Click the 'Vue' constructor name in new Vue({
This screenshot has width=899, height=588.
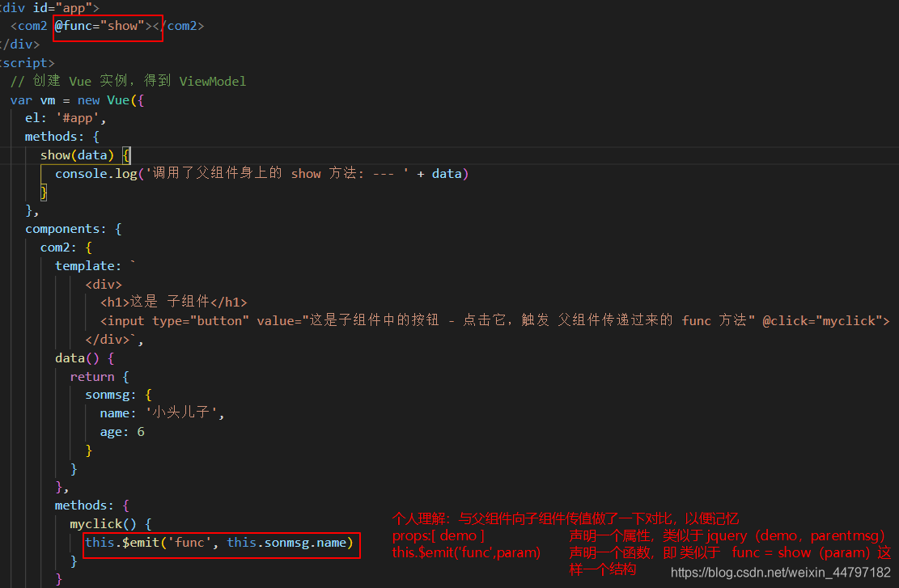118,100
